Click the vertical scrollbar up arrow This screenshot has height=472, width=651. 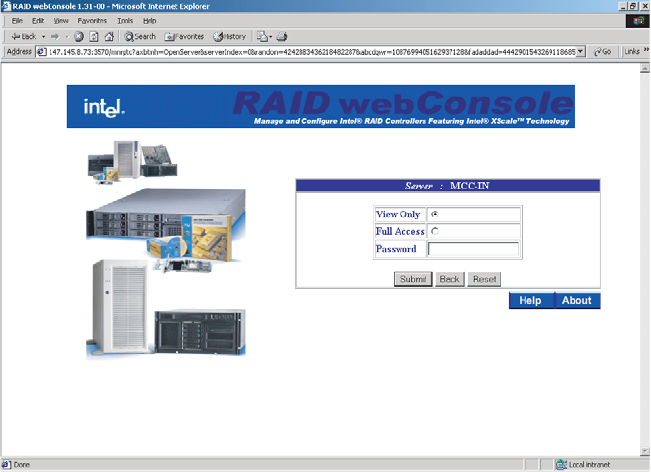click(645, 68)
